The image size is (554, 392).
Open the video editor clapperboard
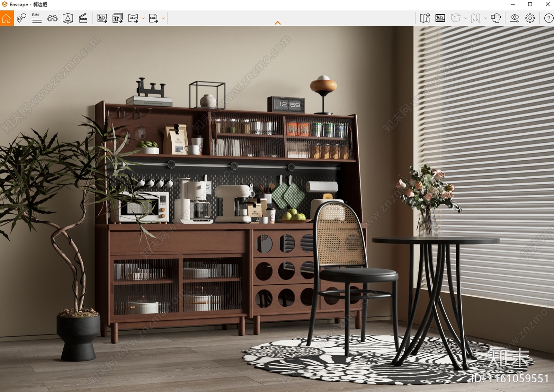[83, 18]
